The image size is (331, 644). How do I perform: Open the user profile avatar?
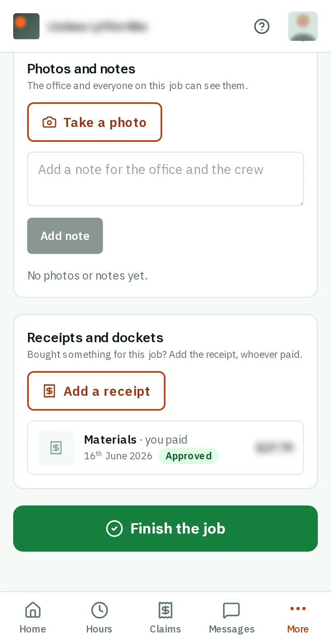coord(303,26)
